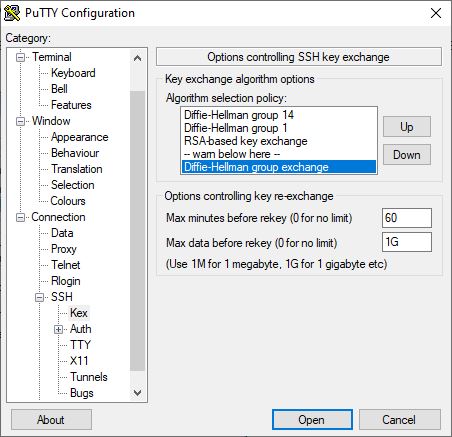
Task: Select the Window category
Action: [51, 121]
